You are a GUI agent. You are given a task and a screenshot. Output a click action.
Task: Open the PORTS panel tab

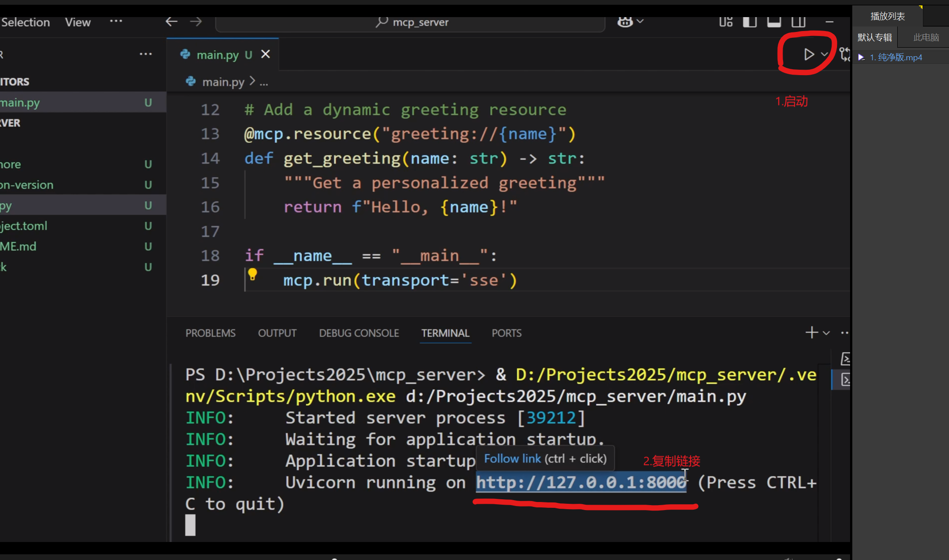coord(506,333)
